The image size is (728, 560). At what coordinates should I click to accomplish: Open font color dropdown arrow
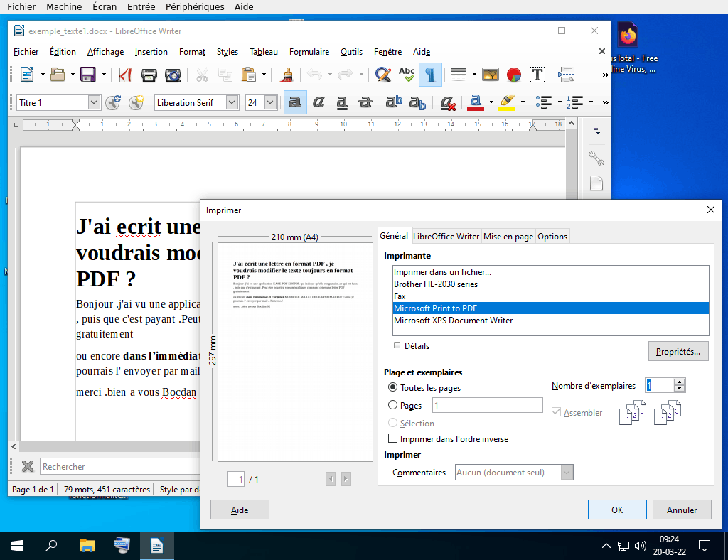pyautogui.click(x=491, y=102)
